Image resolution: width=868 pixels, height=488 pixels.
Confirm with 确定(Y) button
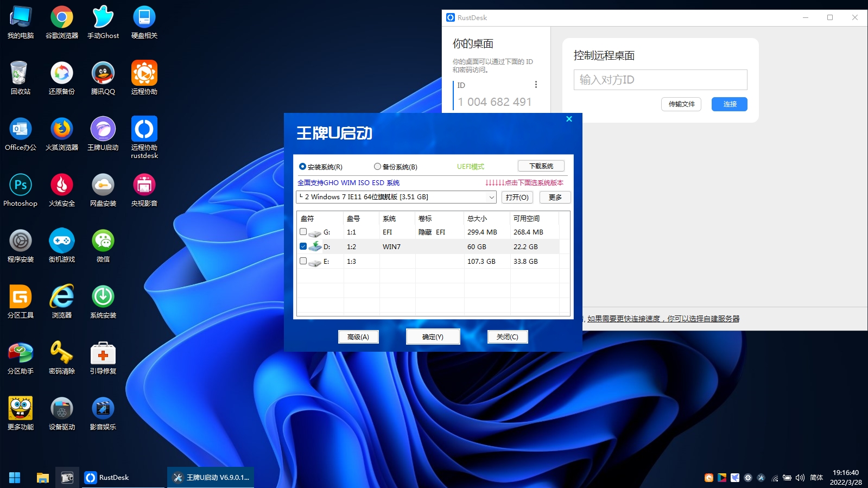pos(433,337)
